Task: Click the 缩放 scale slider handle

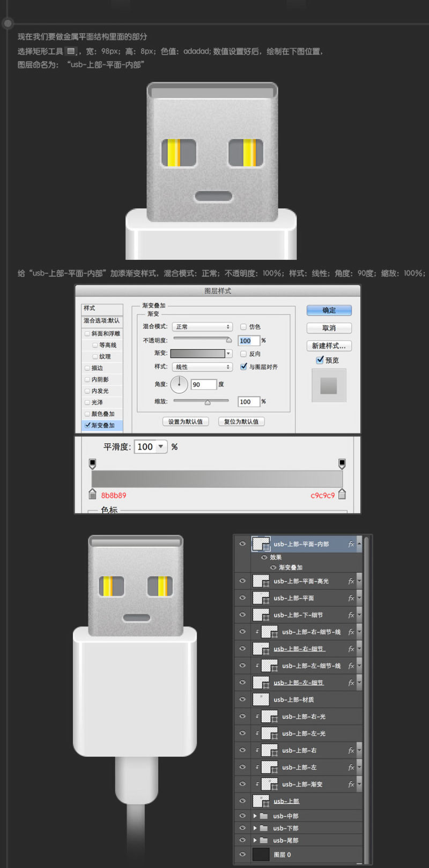Action: point(208,401)
